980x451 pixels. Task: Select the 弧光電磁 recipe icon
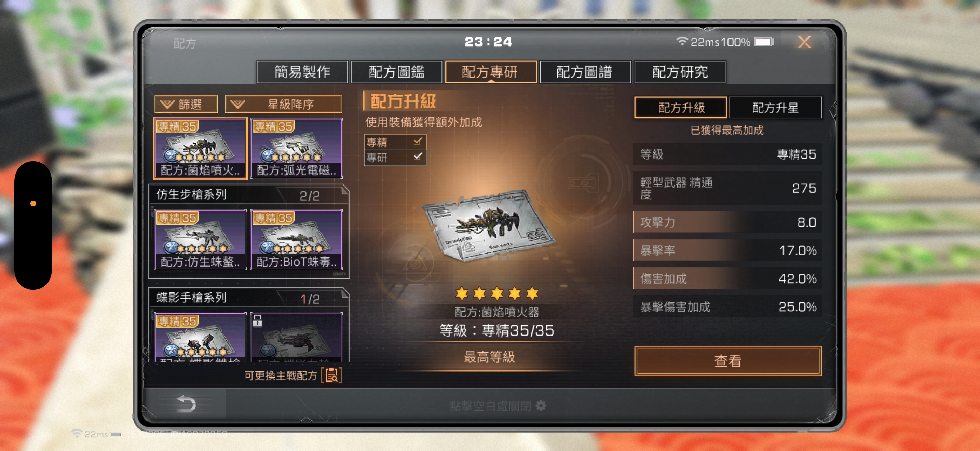[296, 148]
